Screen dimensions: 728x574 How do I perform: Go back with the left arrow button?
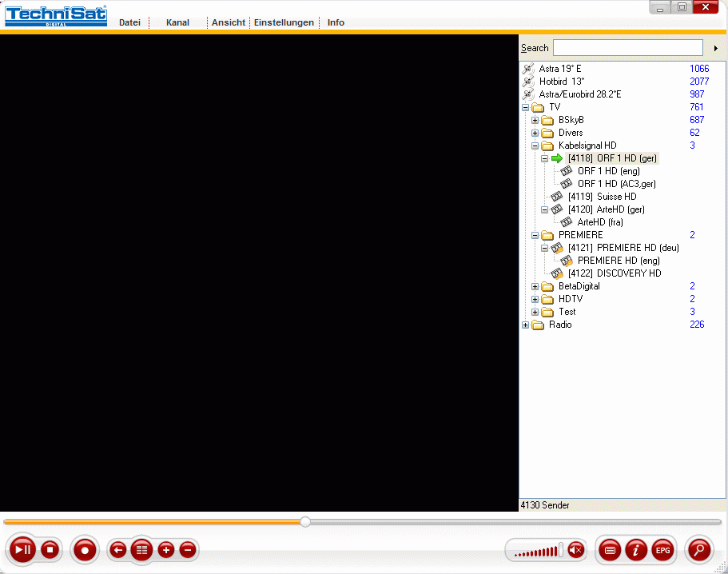click(118, 550)
